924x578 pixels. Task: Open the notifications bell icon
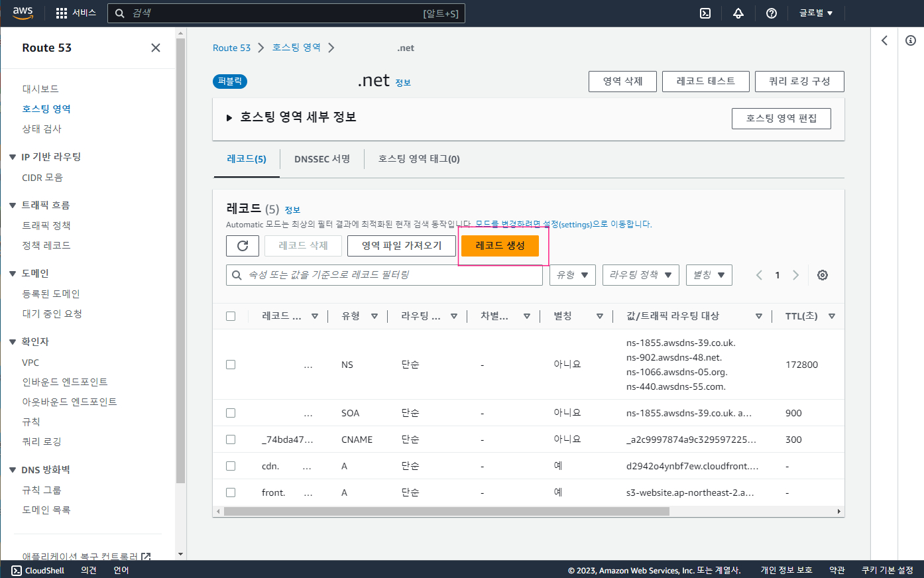tap(738, 13)
